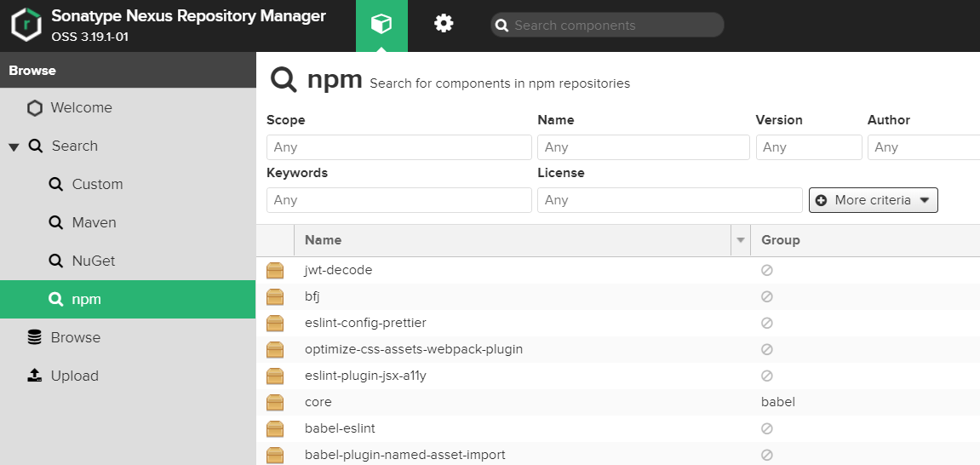Viewport: 980px width, 465px height.
Task: Click the Welcome hexagon icon
Action: (34, 108)
